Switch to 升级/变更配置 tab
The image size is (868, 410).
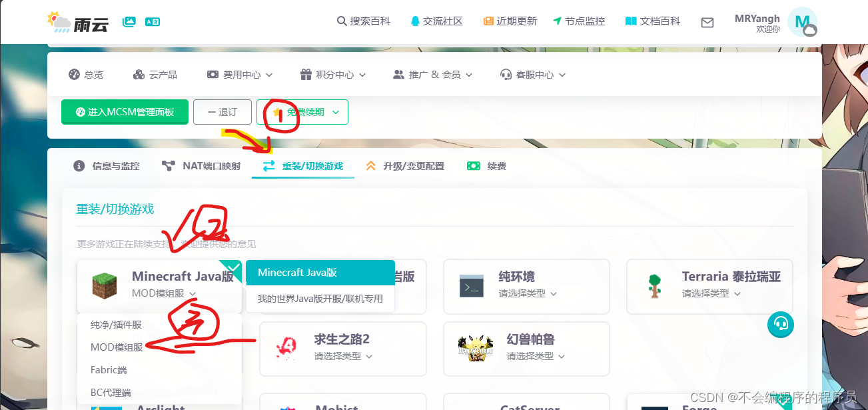(404, 166)
